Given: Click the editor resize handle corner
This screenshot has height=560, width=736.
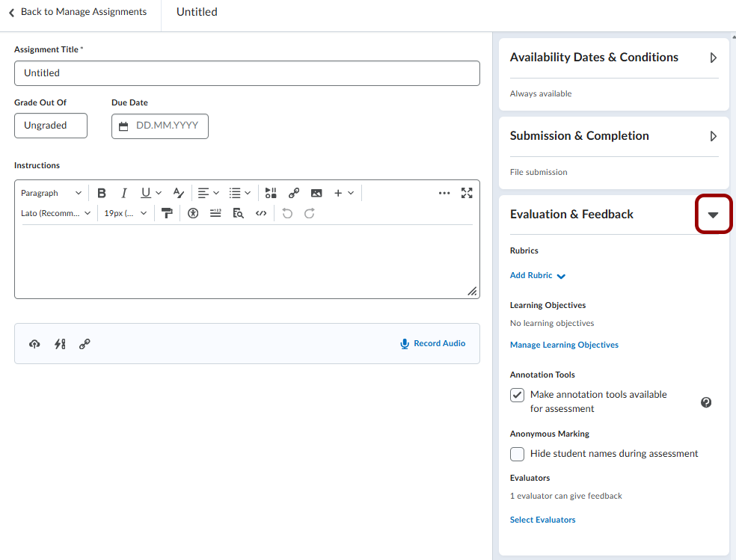Looking at the screenshot, I should pos(472,292).
